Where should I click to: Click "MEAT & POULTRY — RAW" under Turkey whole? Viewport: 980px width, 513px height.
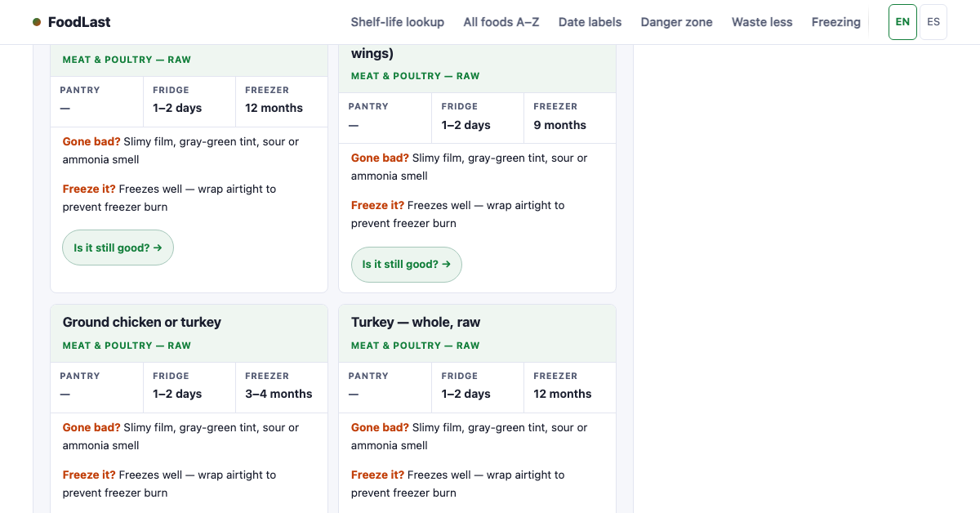coord(416,346)
